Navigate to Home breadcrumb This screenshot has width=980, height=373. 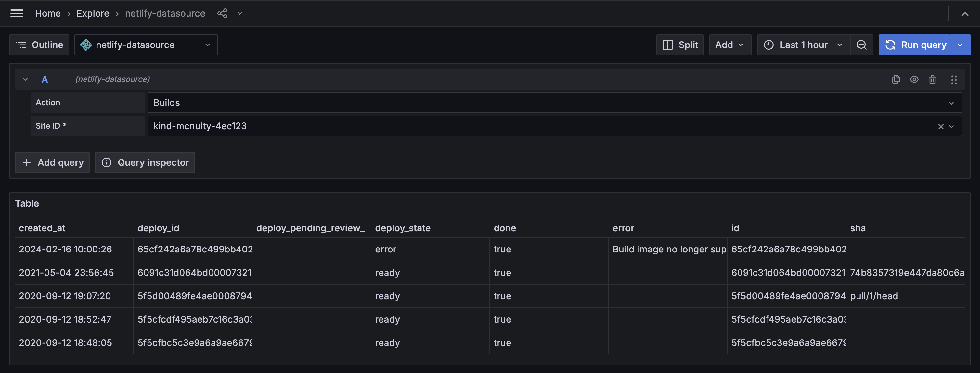pyautogui.click(x=47, y=13)
